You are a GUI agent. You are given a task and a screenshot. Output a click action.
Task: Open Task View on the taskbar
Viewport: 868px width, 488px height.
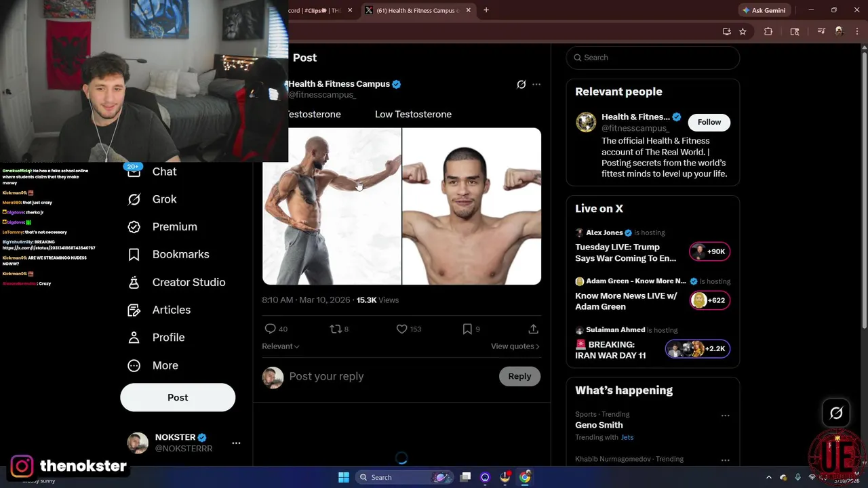(465, 477)
